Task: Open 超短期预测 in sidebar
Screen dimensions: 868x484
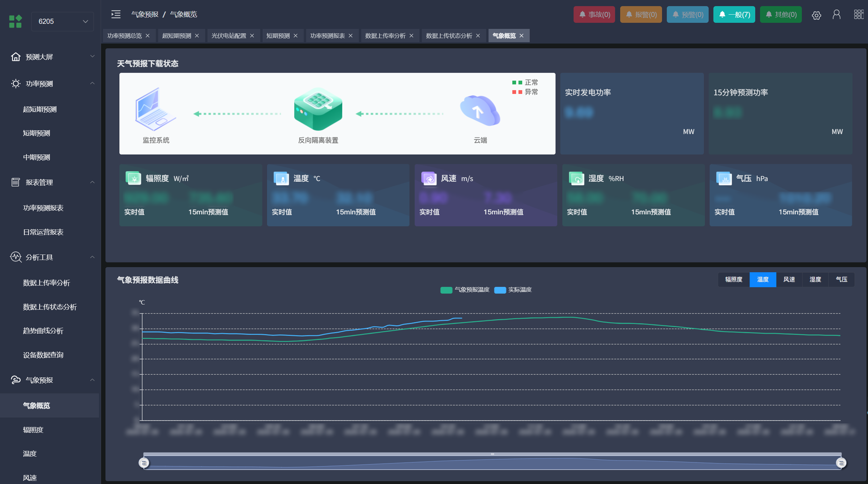Action: [x=40, y=109]
